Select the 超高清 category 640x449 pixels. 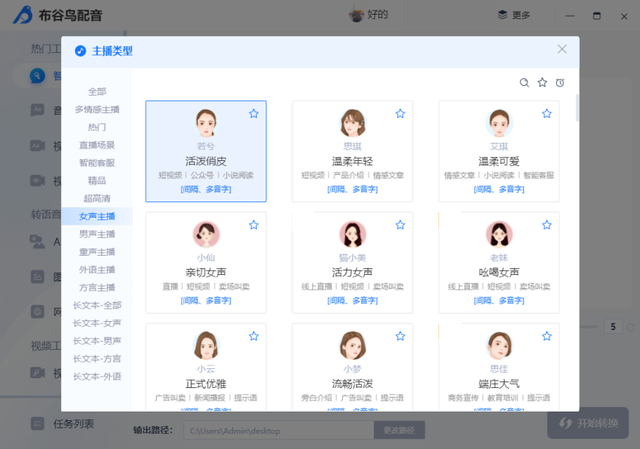pyautogui.click(x=97, y=198)
